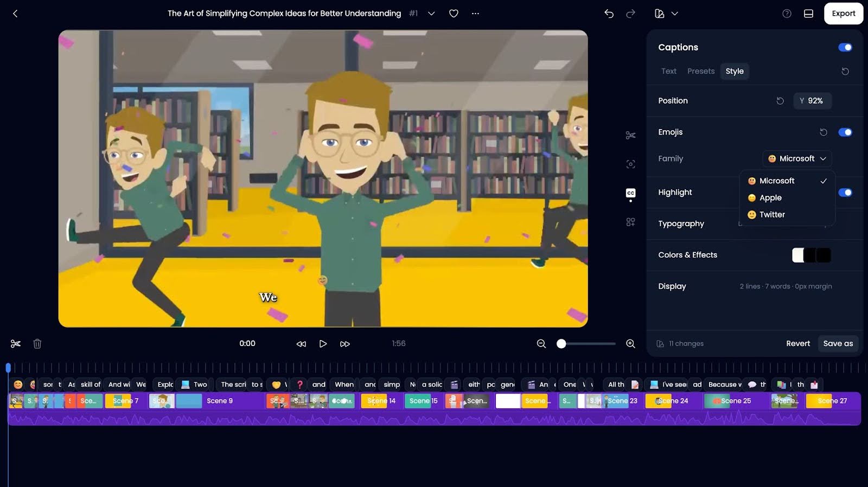
Task: Choose Apple from emoji family list
Action: pos(770,198)
